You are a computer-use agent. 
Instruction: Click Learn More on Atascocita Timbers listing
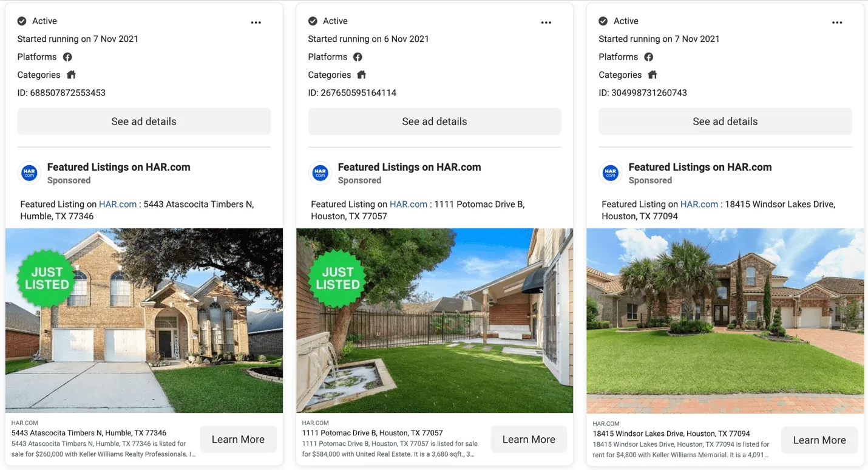click(238, 440)
